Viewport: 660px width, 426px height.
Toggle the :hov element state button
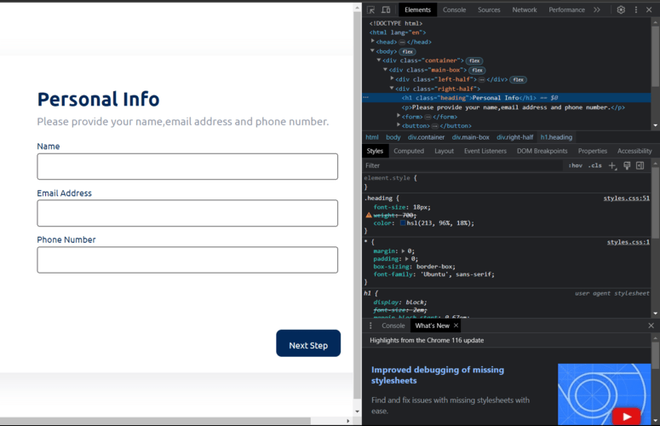coord(575,165)
